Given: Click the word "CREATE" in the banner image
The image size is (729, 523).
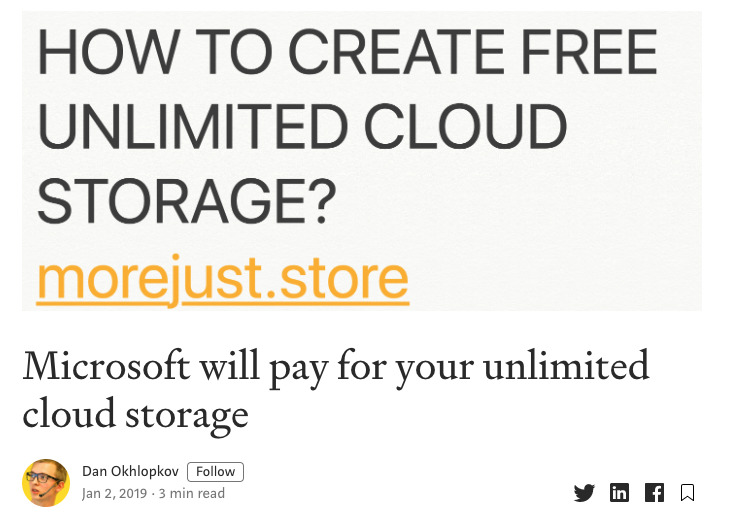Looking at the screenshot, I should (385, 52).
